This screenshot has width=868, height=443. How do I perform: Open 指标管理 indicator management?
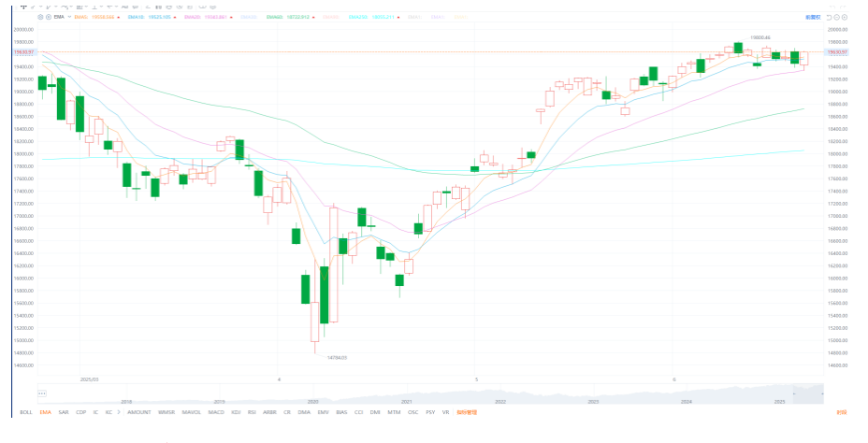[467, 412]
